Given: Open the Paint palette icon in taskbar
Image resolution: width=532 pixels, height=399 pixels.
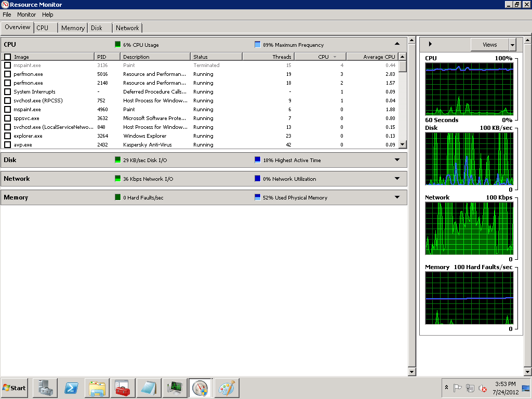Looking at the screenshot, I should tap(227, 388).
